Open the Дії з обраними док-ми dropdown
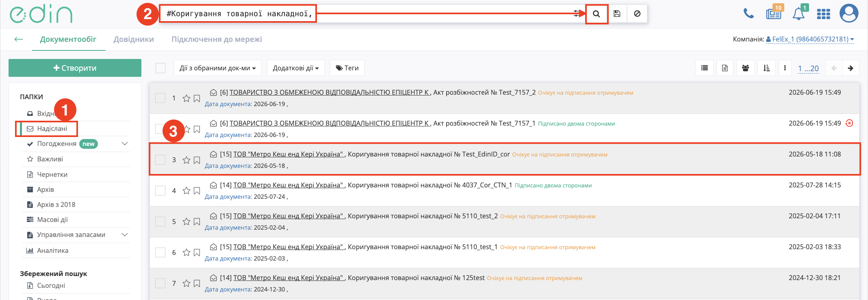This screenshot has height=300, width=868. point(218,68)
